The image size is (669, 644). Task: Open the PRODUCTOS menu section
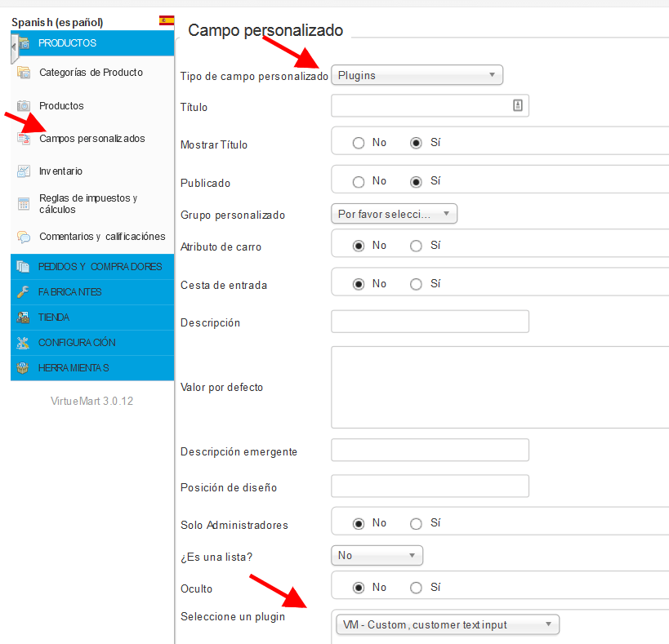tap(92, 43)
